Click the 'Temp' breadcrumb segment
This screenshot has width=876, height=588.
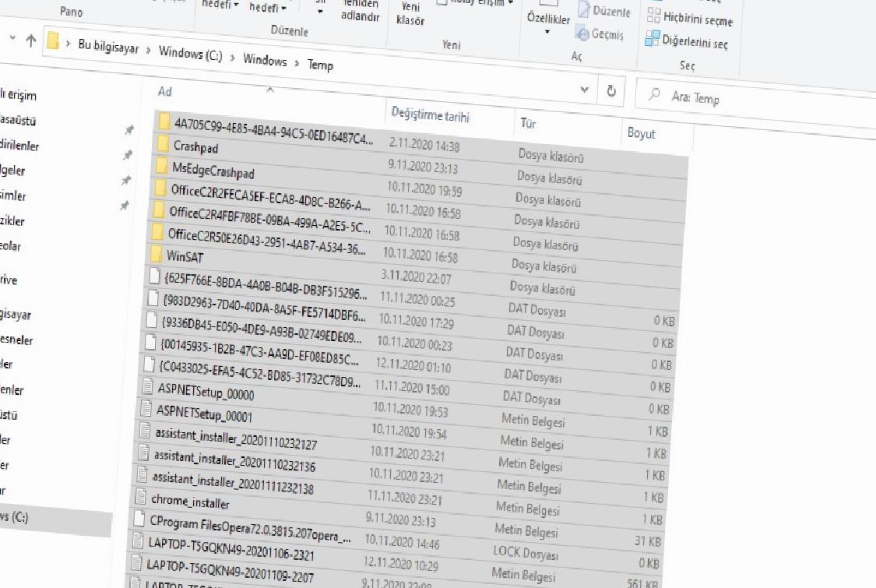click(x=320, y=65)
